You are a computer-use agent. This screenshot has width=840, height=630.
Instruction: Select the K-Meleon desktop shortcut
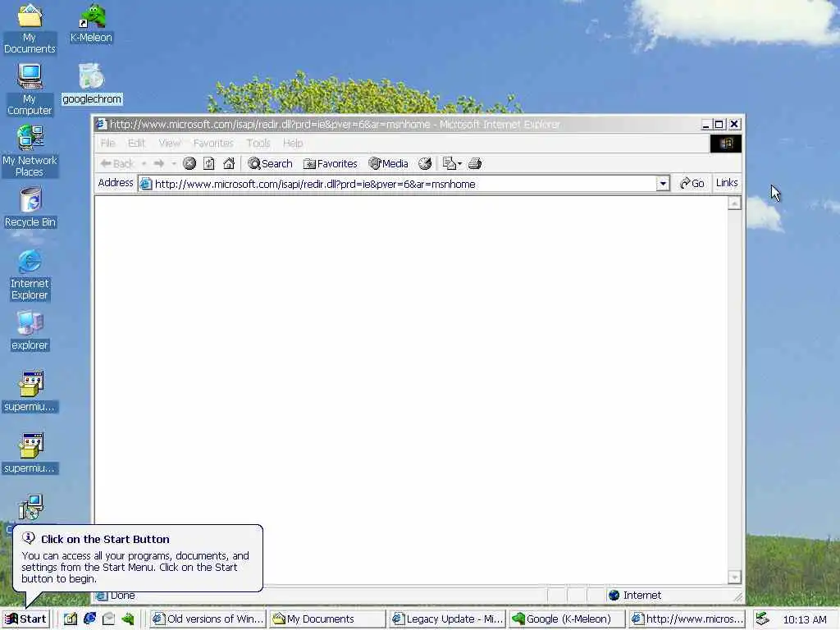coord(91,23)
